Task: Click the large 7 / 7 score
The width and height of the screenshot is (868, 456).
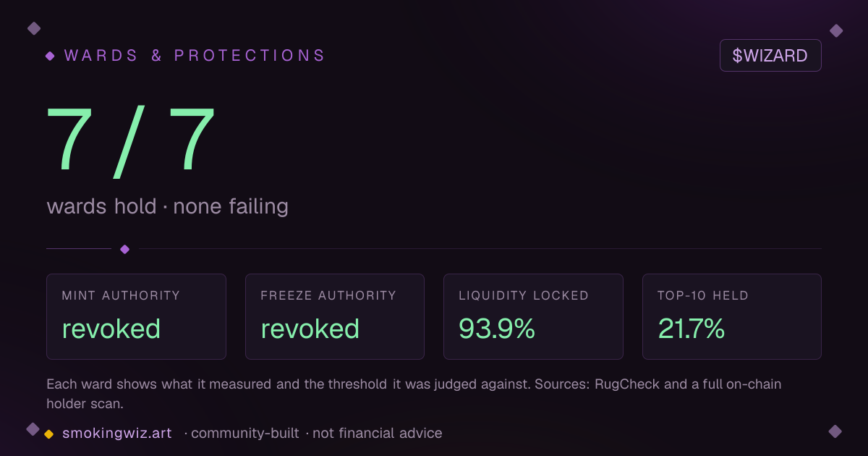Action: 131,141
